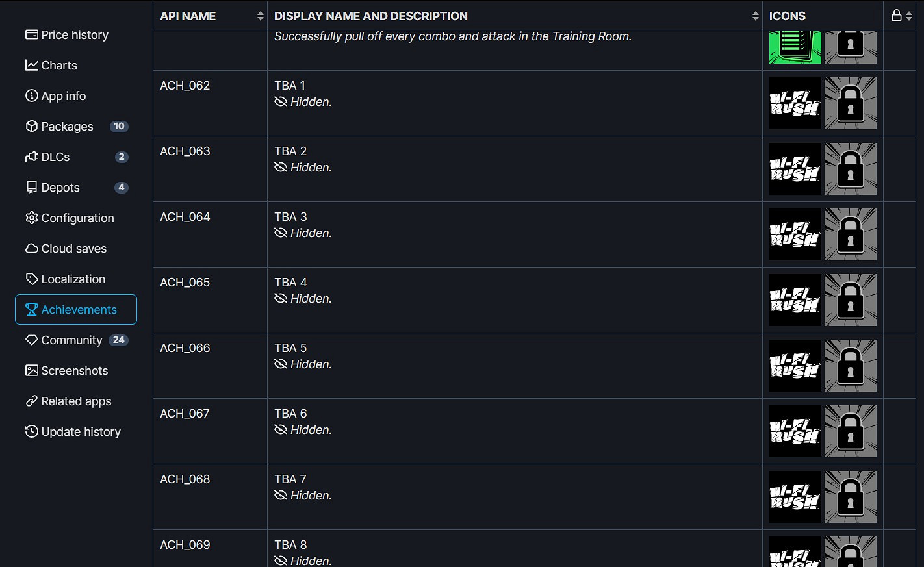The width and height of the screenshot is (924, 567).
Task: Click the hidden eye icon for TBA 1
Action: pyautogui.click(x=281, y=102)
